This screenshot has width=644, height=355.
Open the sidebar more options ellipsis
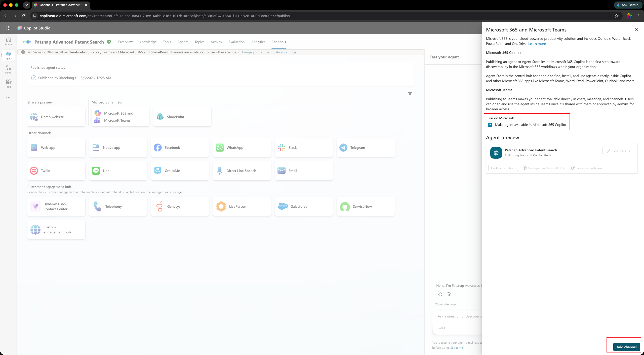(x=8, y=98)
